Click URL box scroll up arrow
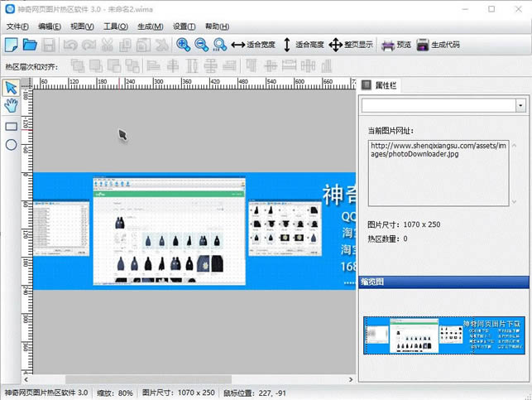Image resolution: width=532 pixels, height=400 pixels. click(515, 146)
